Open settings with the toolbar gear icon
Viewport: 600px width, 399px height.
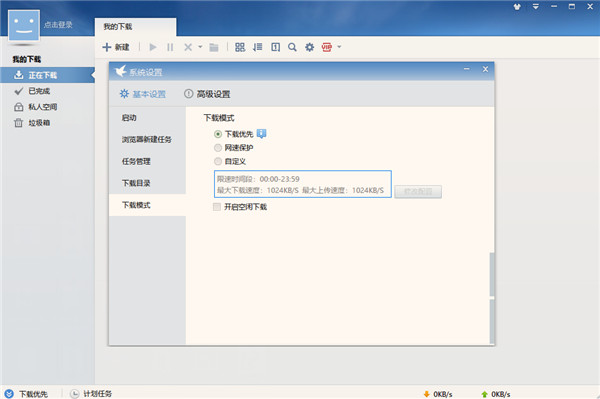(x=310, y=47)
